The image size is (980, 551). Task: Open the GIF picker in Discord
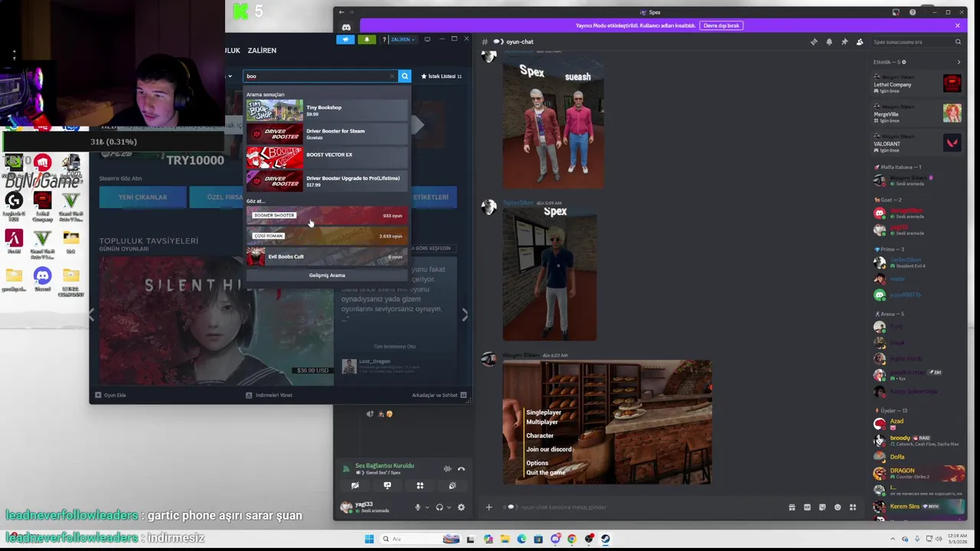point(807,507)
